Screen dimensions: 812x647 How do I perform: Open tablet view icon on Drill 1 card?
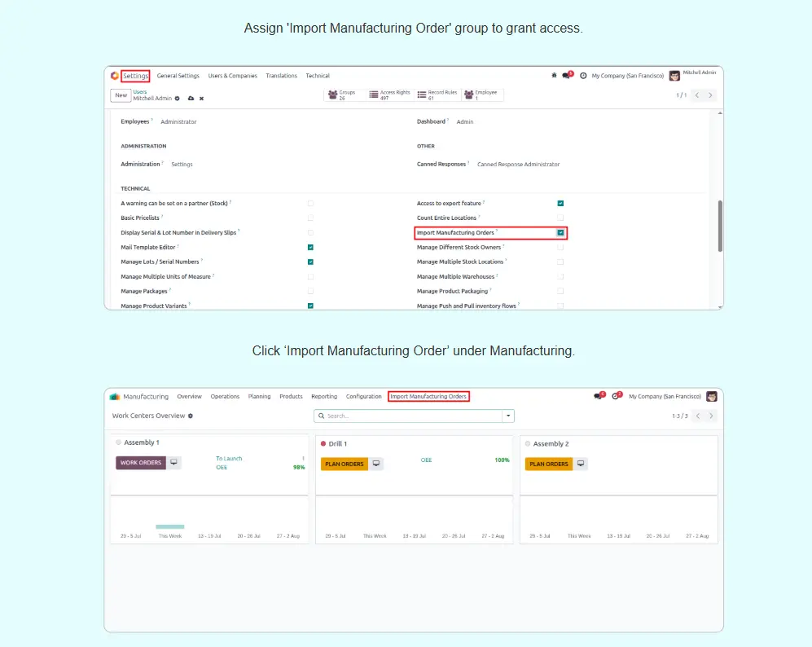[375, 464]
